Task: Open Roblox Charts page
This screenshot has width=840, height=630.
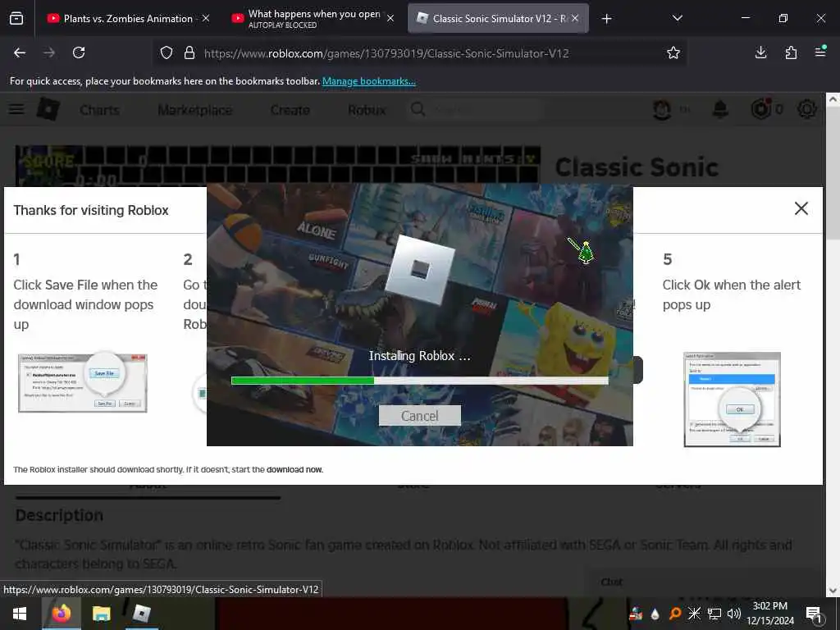Action: pos(99,110)
